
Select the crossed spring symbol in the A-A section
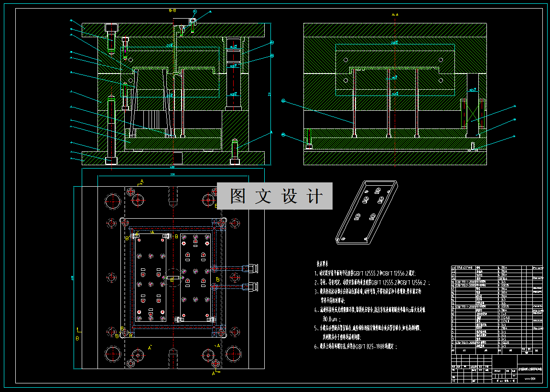tap(473, 113)
